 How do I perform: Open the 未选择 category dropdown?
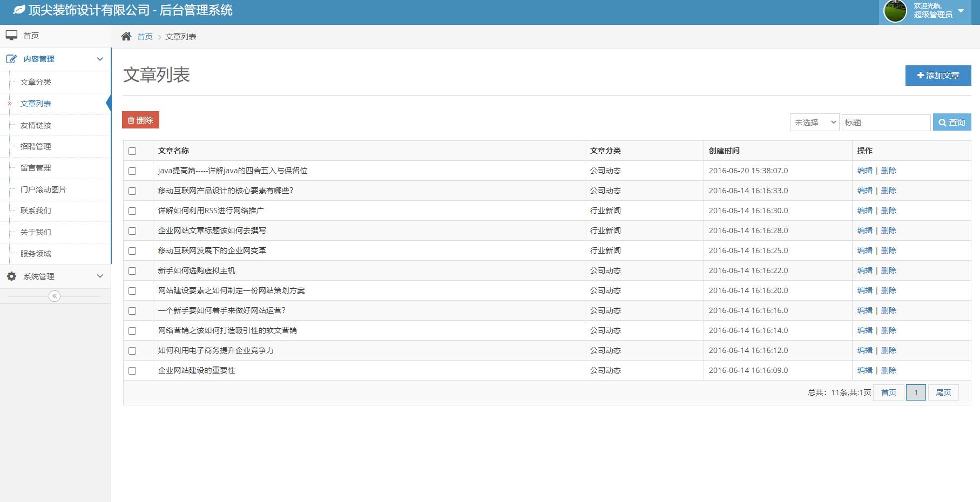(x=814, y=123)
